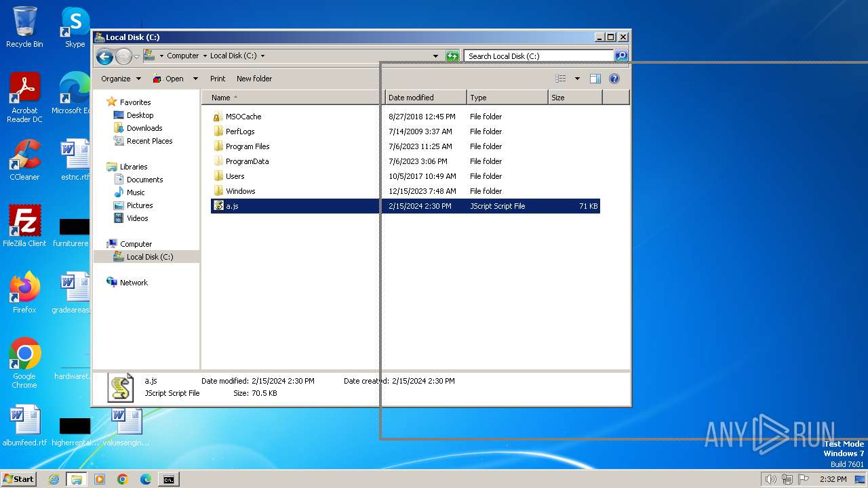868x488 pixels.
Task: Click Computer in the navigation pane
Action: 136,244
